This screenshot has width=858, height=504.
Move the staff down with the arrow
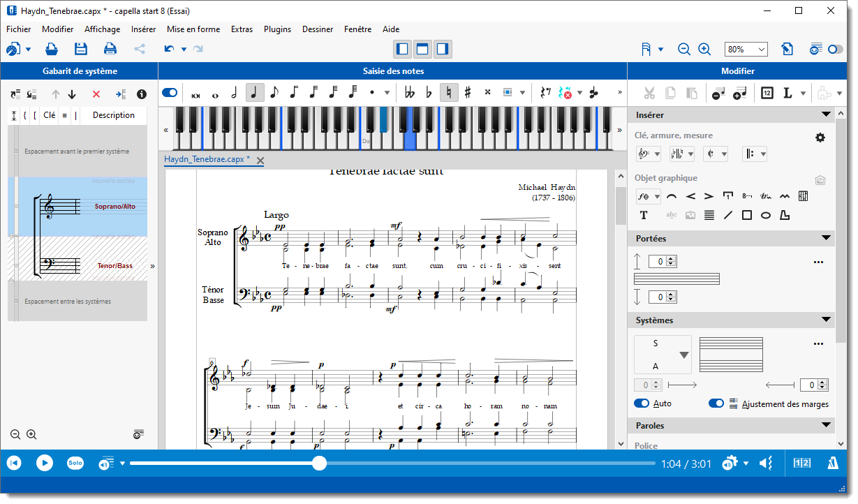pos(72,94)
